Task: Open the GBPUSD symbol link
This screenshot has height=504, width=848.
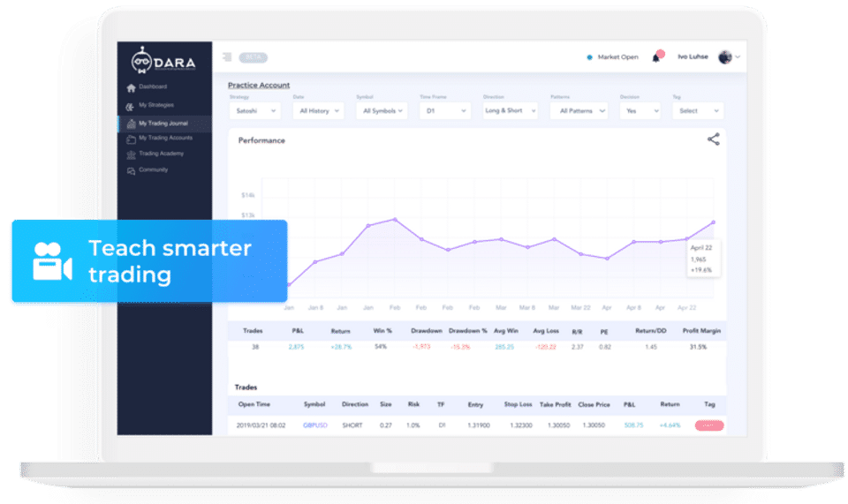Action: (x=315, y=425)
